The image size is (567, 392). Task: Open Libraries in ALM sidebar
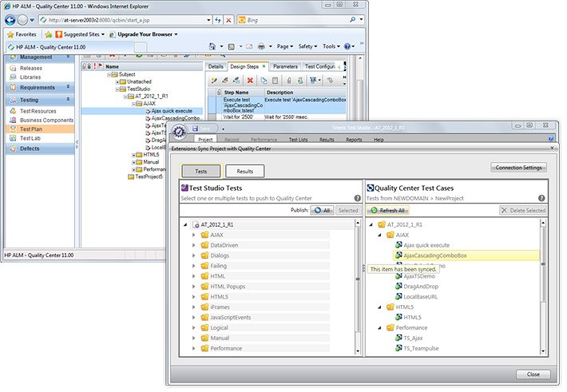(30, 77)
